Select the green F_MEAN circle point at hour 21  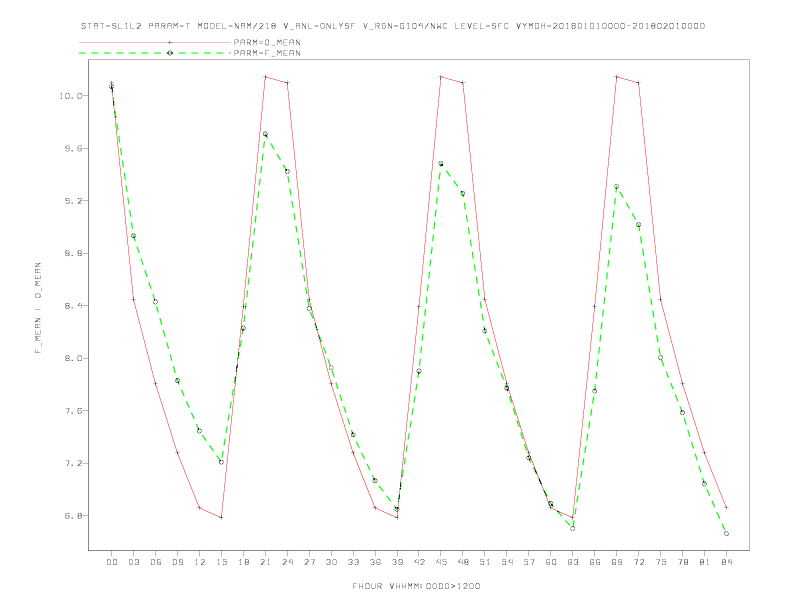click(x=265, y=134)
